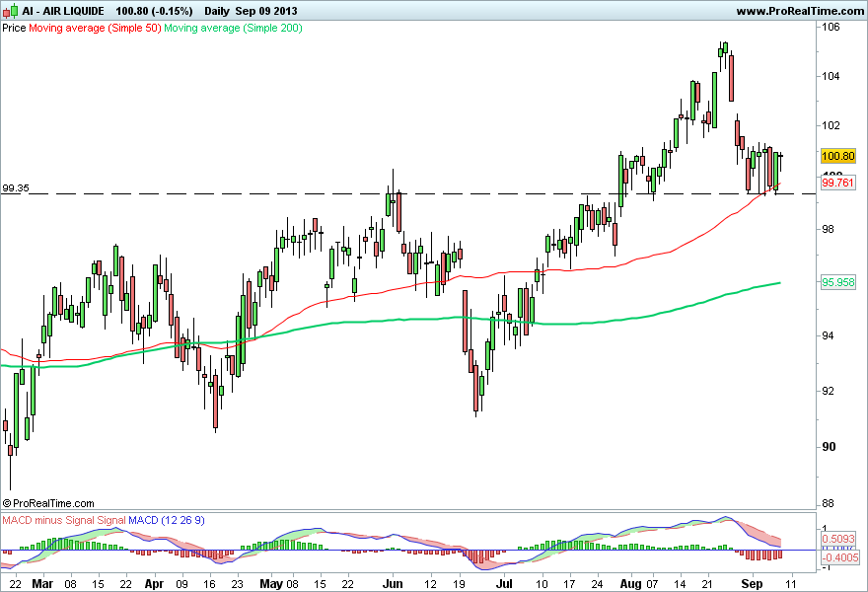Viewport: 868px width, 592px height.
Task: Click the 90 price axis label
Action: [x=829, y=447]
